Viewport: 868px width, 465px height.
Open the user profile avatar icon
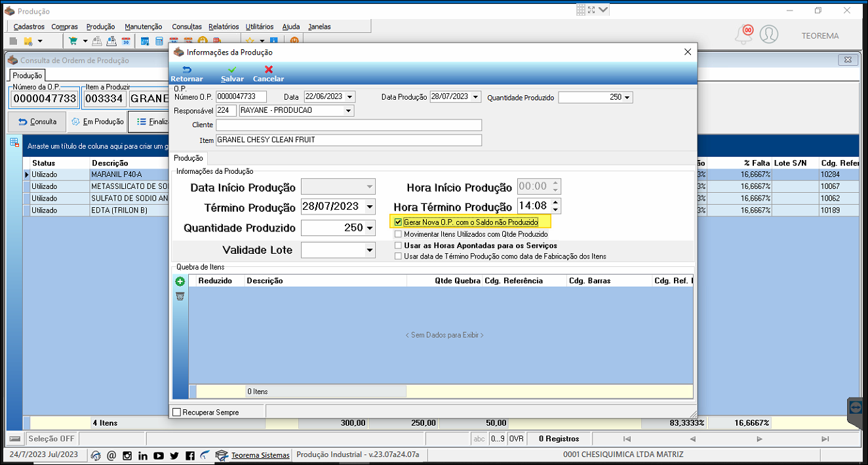pos(769,34)
